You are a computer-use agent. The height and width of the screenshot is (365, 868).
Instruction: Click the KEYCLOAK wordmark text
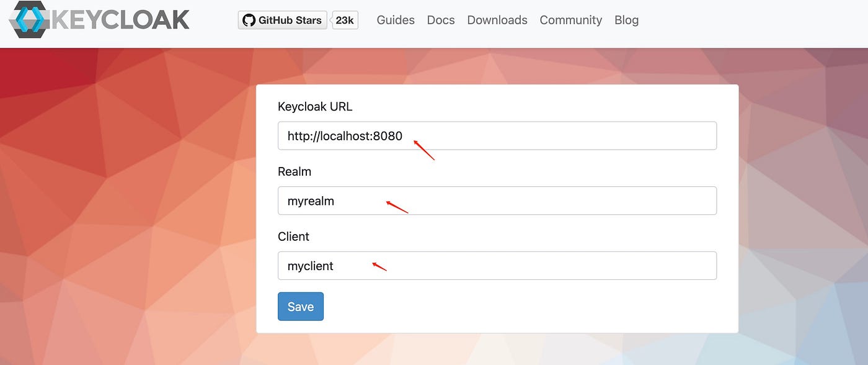121,19
